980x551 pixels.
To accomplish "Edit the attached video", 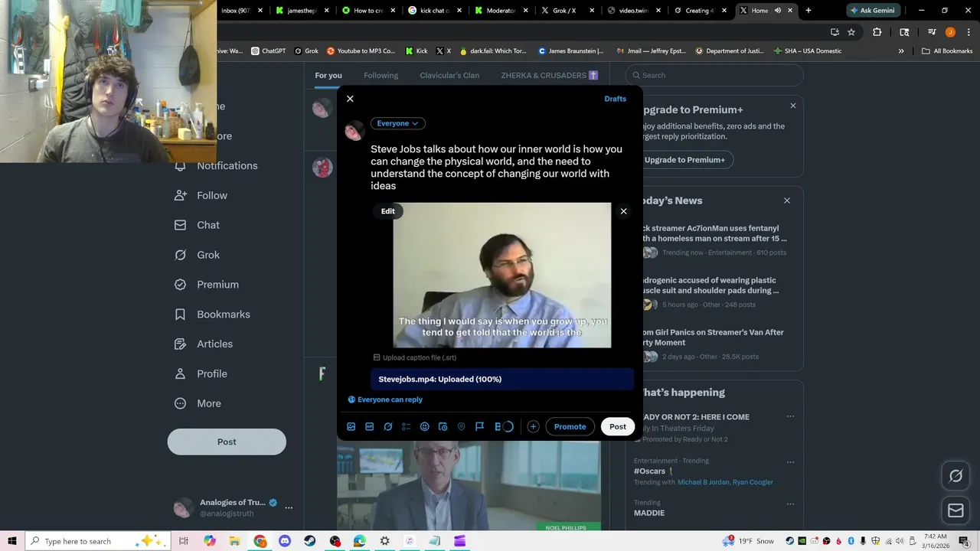I will click(x=388, y=211).
